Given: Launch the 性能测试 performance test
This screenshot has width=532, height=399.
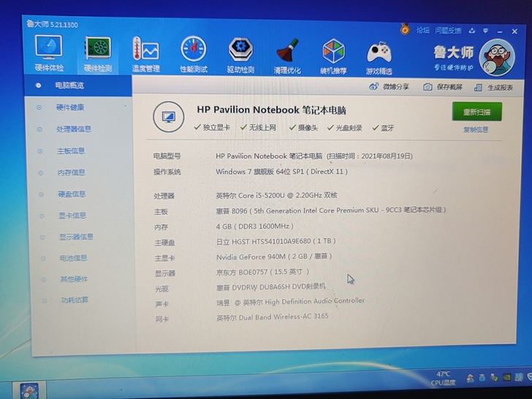Looking at the screenshot, I should 194,55.
